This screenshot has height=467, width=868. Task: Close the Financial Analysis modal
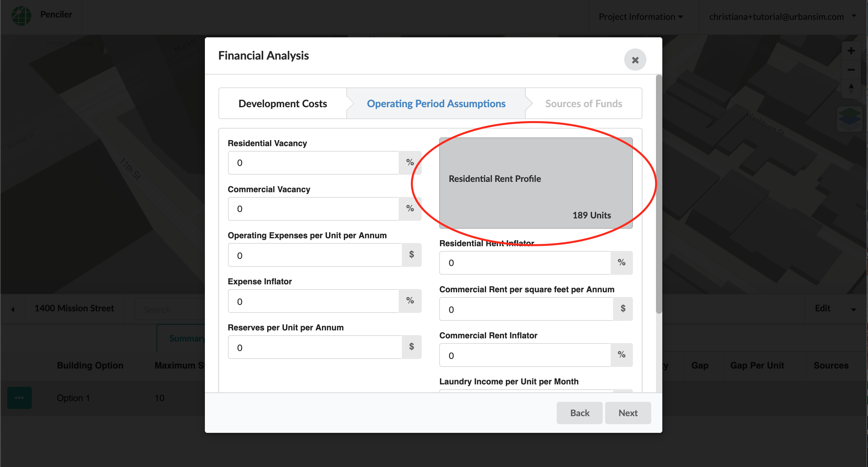[635, 60]
